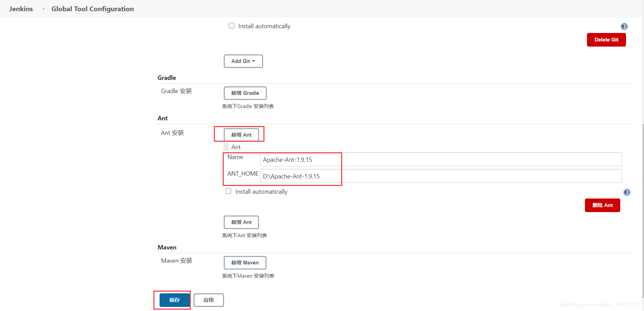Open help icon beside Delete Git

point(624,27)
